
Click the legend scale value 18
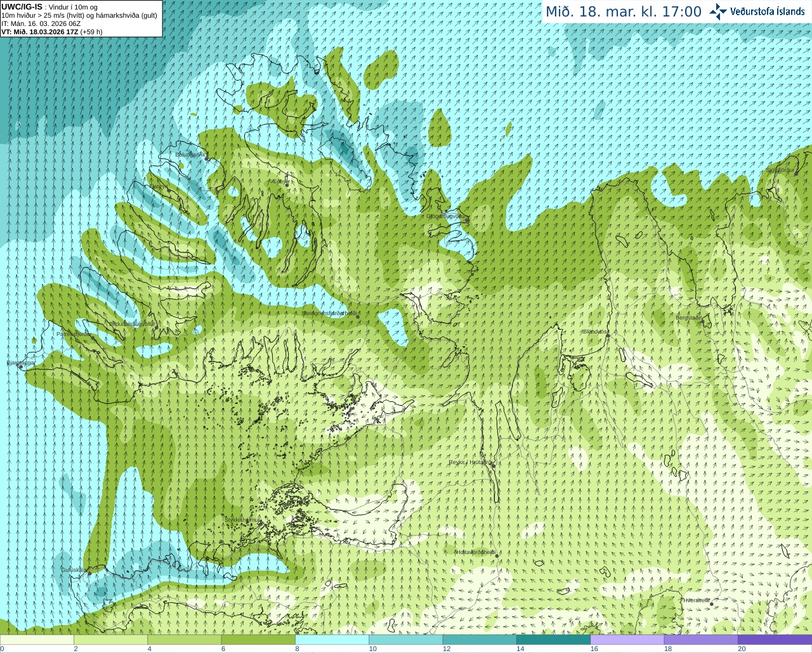pos(668,649)
